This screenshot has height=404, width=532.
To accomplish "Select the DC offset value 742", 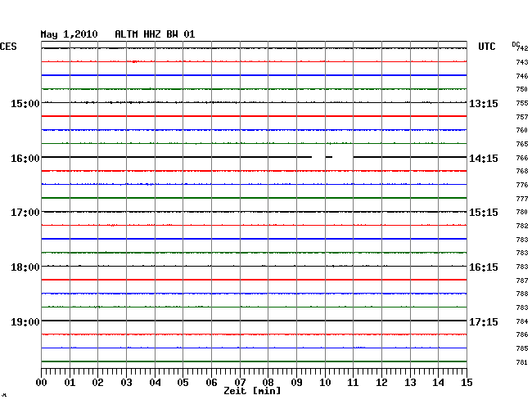I will [522, 48].
